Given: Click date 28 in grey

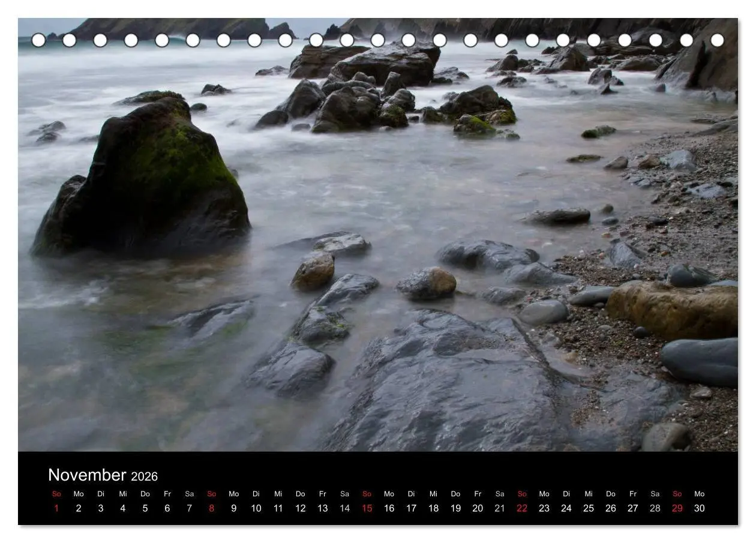Looking at the screenshot, I should (x=655, y=508).
